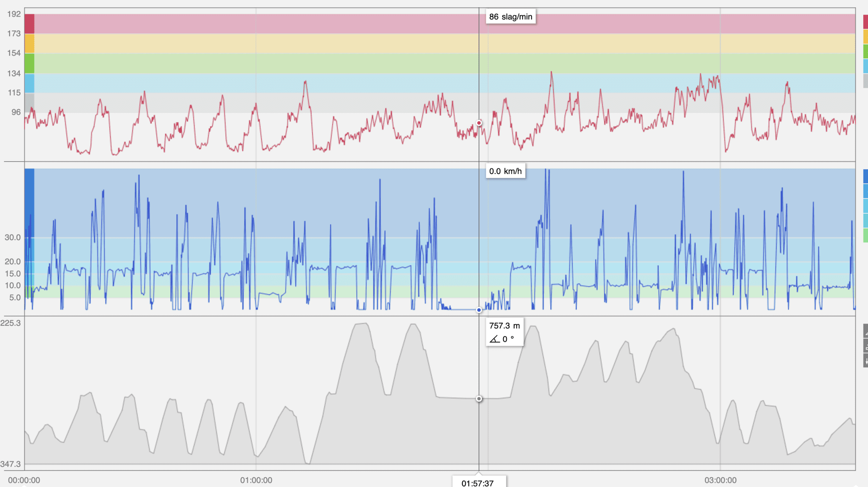Click the blue speed cursor dot
868x487 pixels.
(x=479, y=310)
